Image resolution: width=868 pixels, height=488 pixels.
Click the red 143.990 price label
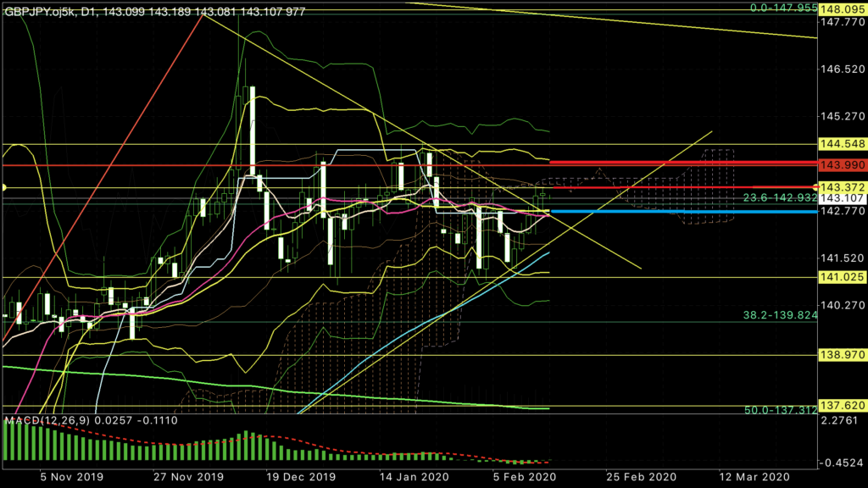(x=842, y=165)
